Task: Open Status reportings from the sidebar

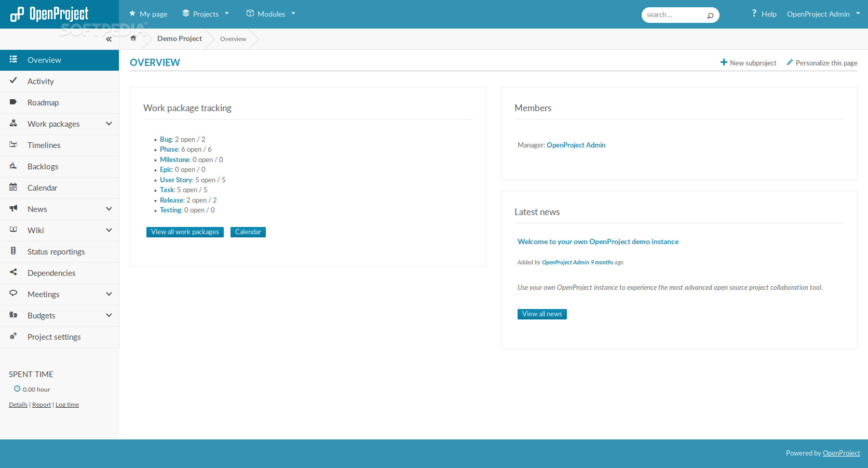Action: point(60,252)
